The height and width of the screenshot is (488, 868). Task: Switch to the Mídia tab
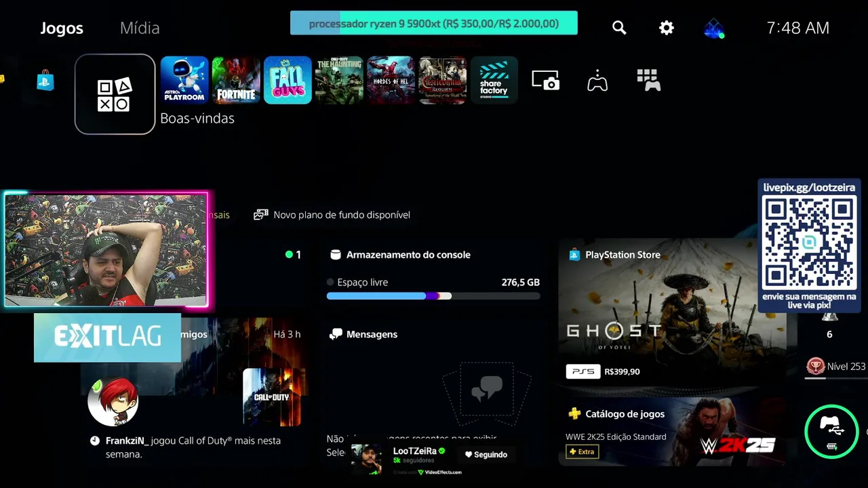click(140, 28)
